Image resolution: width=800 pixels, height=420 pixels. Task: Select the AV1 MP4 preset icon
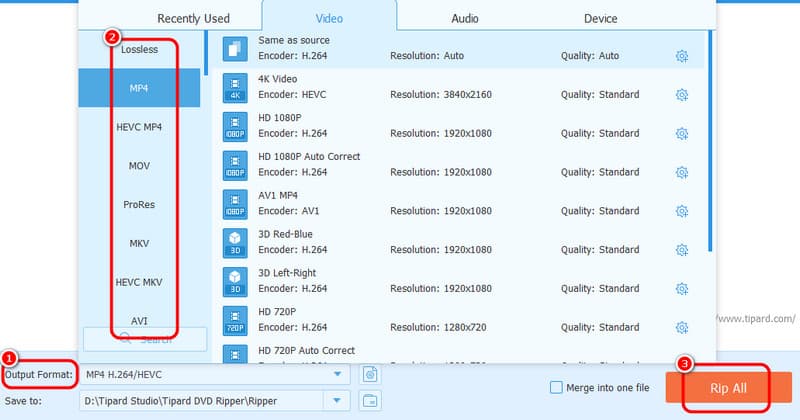[235, 204]
